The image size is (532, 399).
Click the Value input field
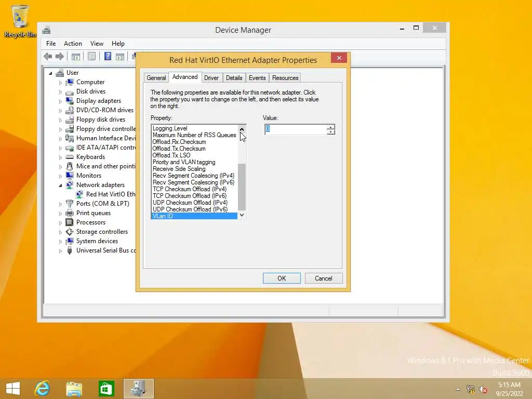click(296, 129)
